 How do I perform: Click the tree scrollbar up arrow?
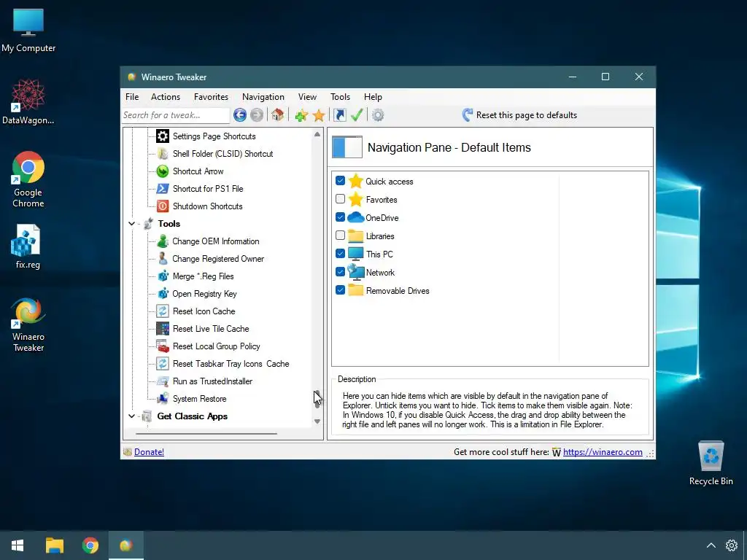coord(317,134)
